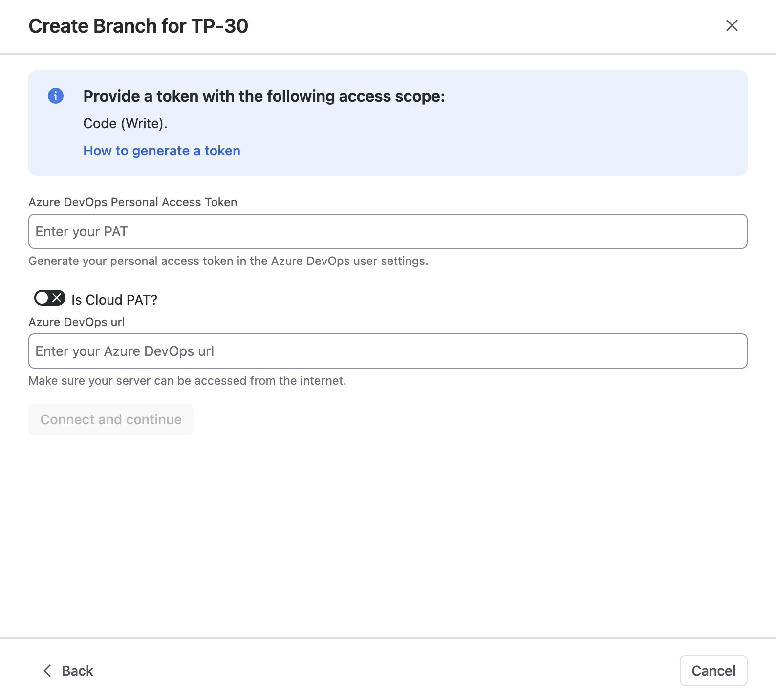The image size is (776, 700).
Task: Click the Create Branch for TP-30 title
Action: (138, 26)
